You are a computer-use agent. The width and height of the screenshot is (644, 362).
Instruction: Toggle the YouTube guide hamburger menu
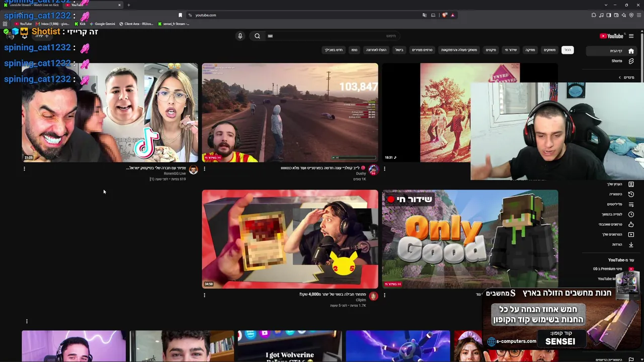coord(631,36)
